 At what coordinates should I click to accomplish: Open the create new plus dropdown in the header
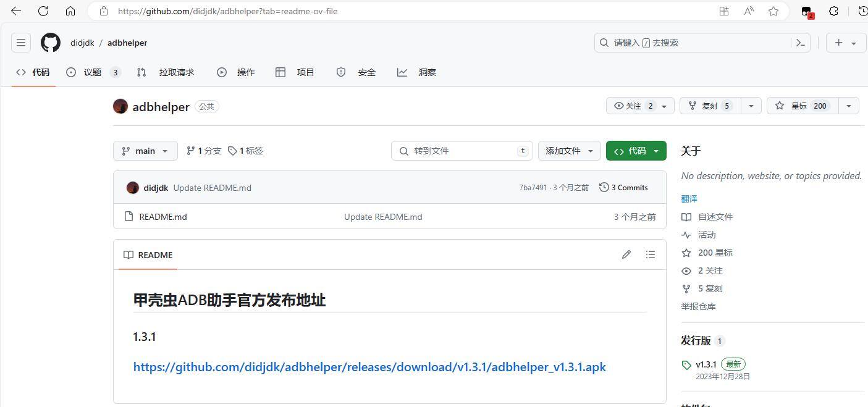pyautogui.click(x=846, y=43)
